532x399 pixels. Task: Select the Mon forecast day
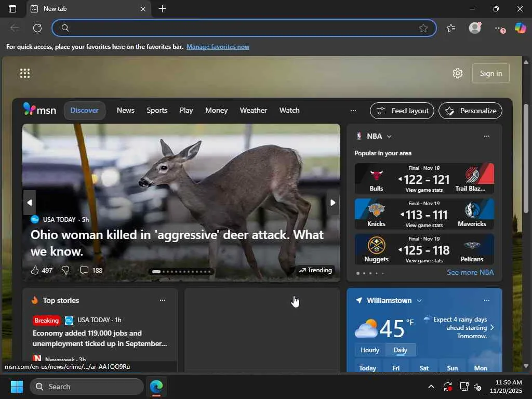point(481,368)
